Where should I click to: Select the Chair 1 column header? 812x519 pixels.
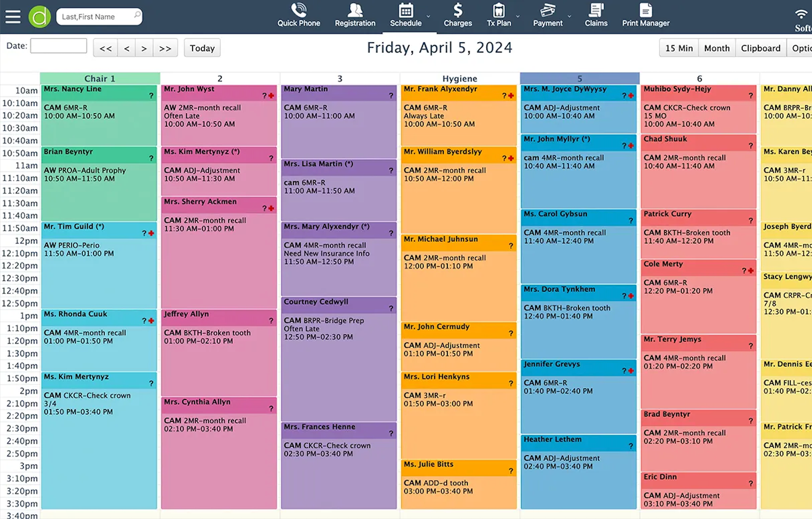pos(100,79)
